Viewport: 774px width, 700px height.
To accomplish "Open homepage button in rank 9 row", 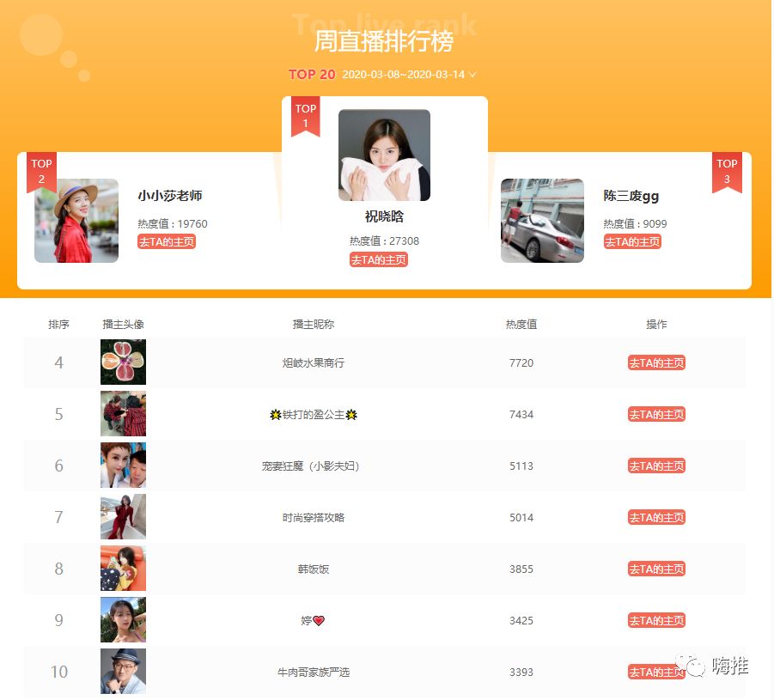I will click(x=656, y=621).
